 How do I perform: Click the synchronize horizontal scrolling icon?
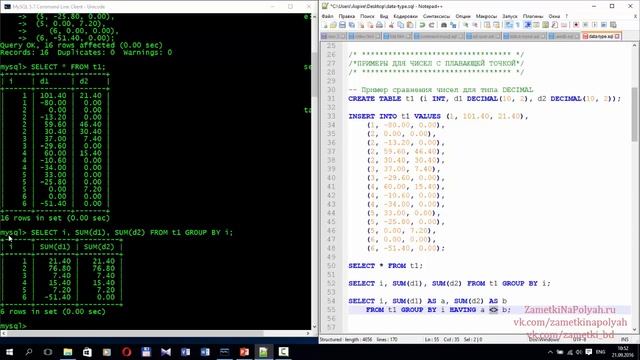(x=496, y=25)
